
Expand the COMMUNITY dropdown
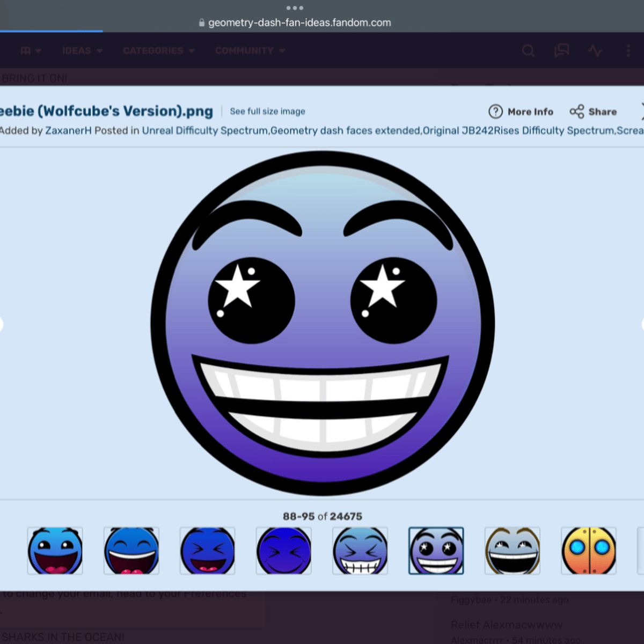click(250, 51)
